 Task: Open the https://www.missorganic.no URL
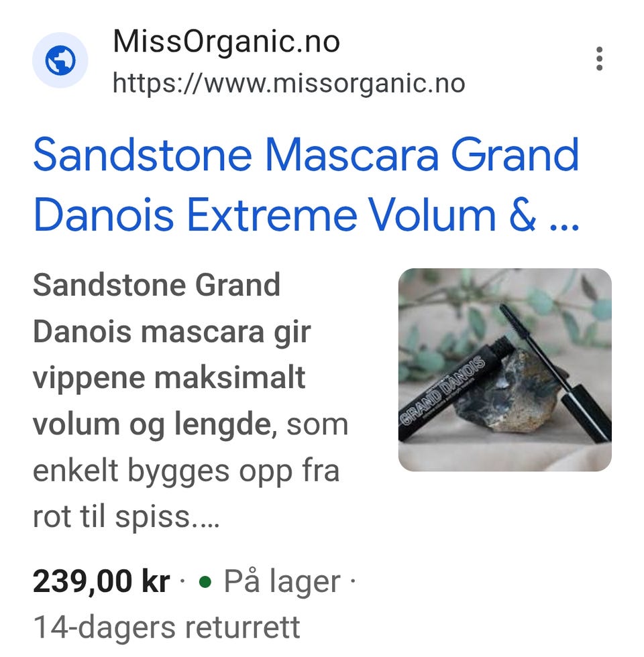289,83
